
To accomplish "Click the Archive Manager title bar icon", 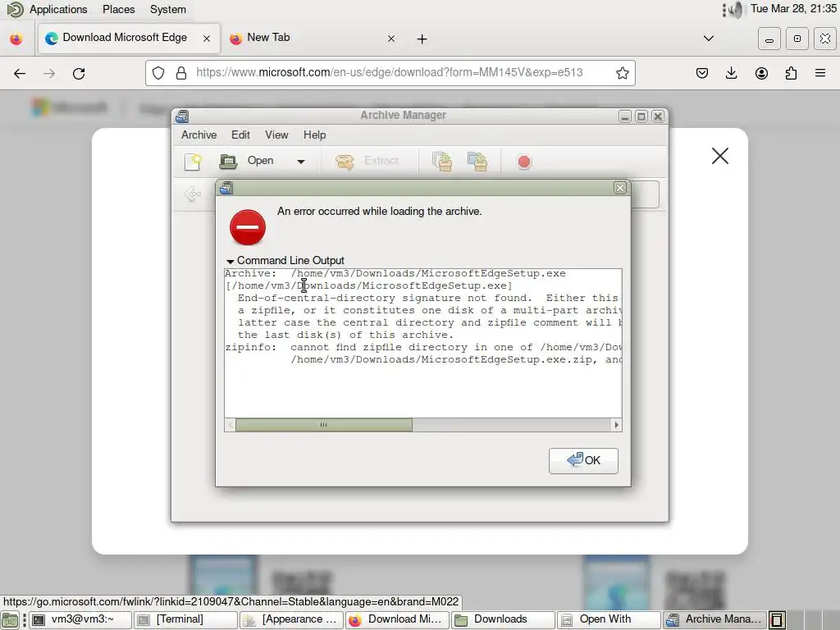I will click(182, 116).
